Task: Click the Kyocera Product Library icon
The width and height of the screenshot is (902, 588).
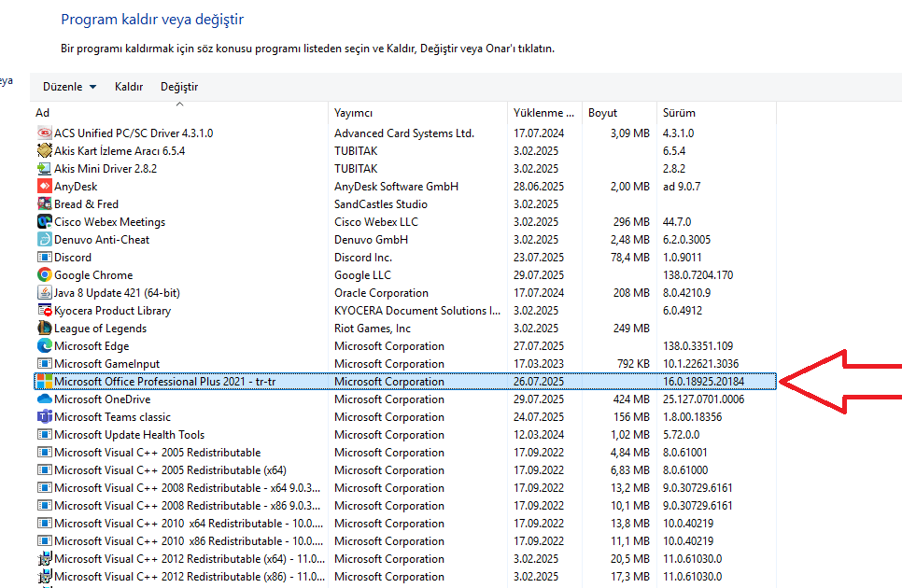Action: pyautogui.click(x=44, y=311)
